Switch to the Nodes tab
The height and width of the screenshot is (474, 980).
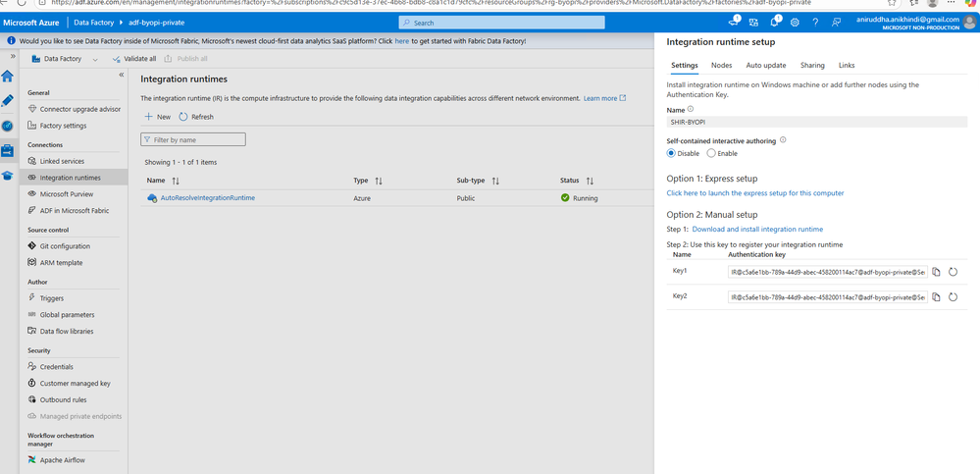click(721, 66)
